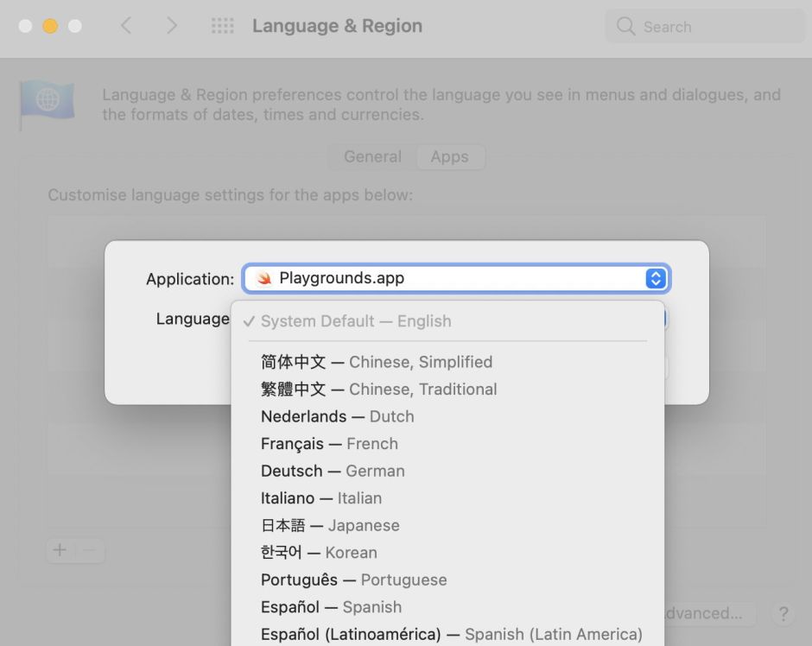Select Nederlands — Dutch language
Image resolution: width=812 pixels, height=646 pixels.
click(337, 416)
